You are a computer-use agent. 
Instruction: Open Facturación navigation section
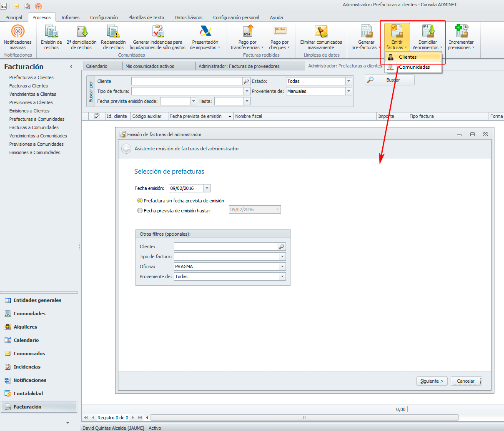coord(39,407)
